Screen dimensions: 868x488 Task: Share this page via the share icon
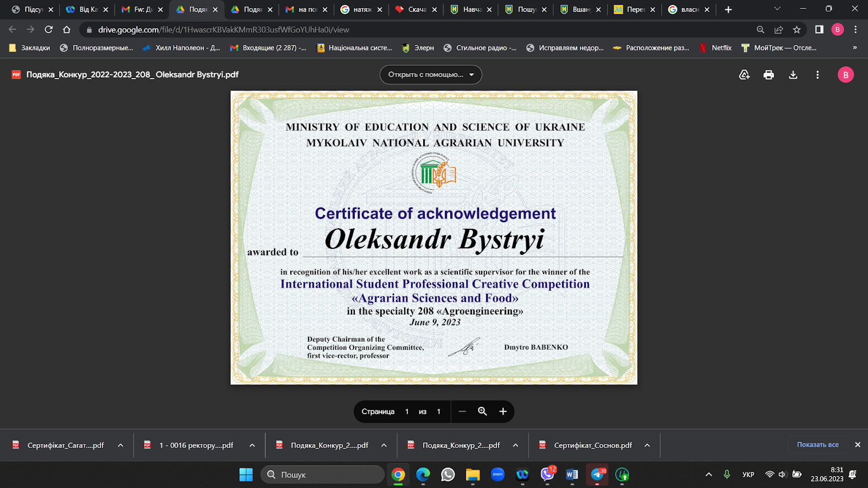778,30
